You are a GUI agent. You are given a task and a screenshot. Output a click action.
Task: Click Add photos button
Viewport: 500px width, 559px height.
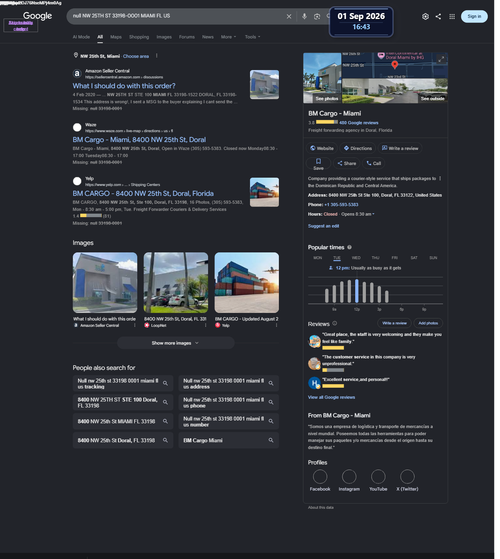(428, 323)
